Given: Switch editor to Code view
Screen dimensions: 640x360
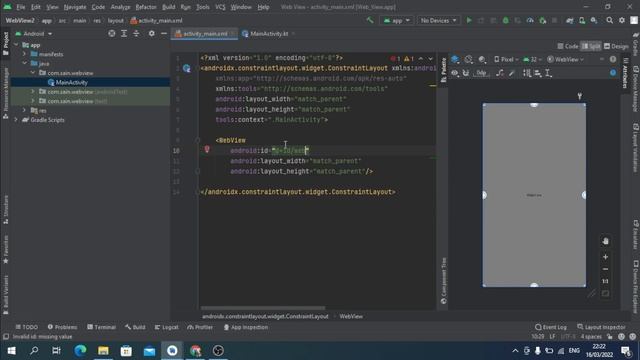Looking at the screenshot, I should click(x=568, y=46).
